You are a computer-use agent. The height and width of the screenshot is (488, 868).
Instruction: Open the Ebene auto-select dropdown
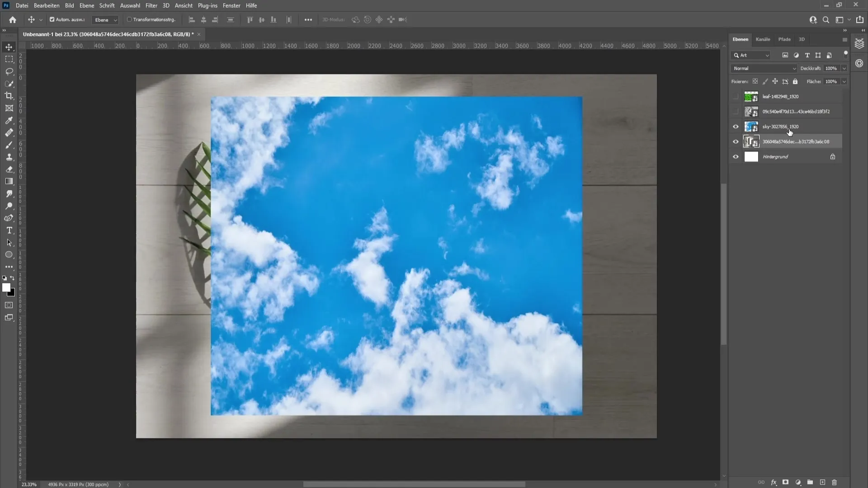tap(105, 20)
